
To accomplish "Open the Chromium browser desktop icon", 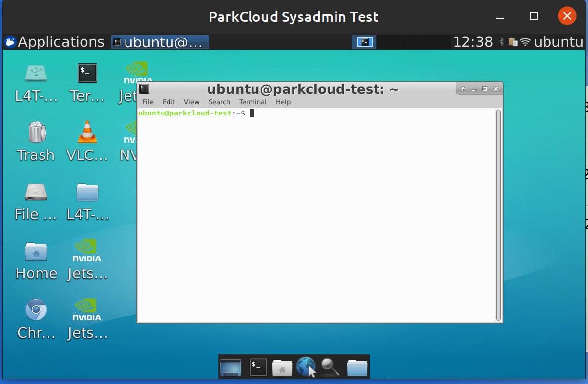I will 36,310.
